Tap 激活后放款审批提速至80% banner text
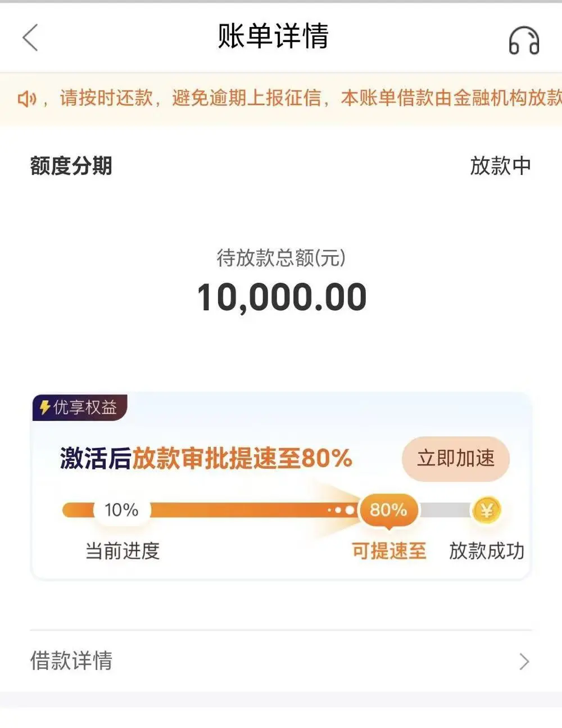 pos(206,459)
